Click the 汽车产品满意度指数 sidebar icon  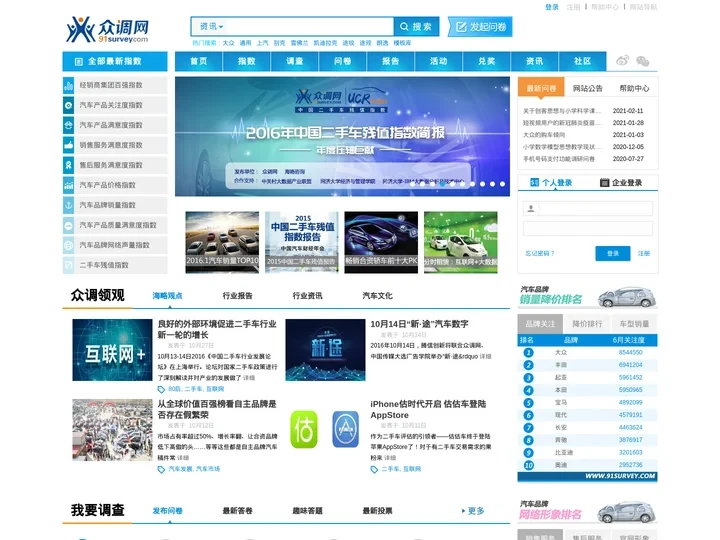pyautogui.click(x=68, y=125)
